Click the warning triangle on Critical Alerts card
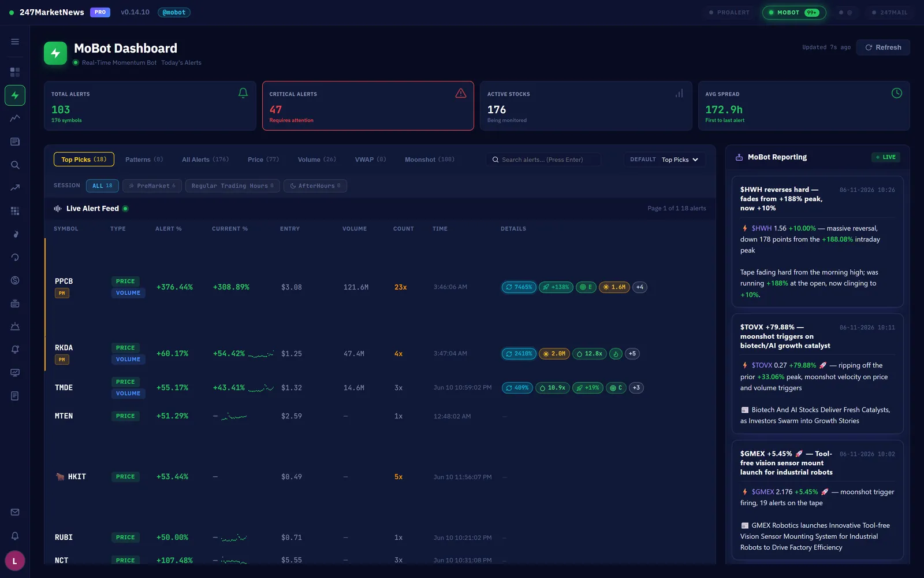924x578 pixels. pos(461,93)
